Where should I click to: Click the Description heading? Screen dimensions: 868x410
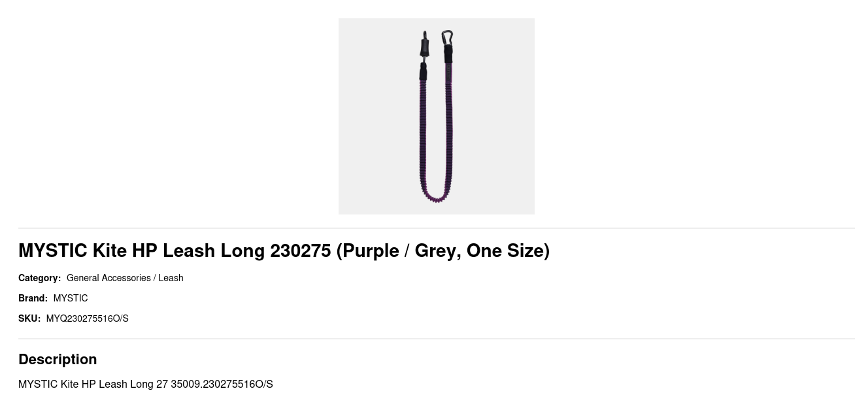58,359
